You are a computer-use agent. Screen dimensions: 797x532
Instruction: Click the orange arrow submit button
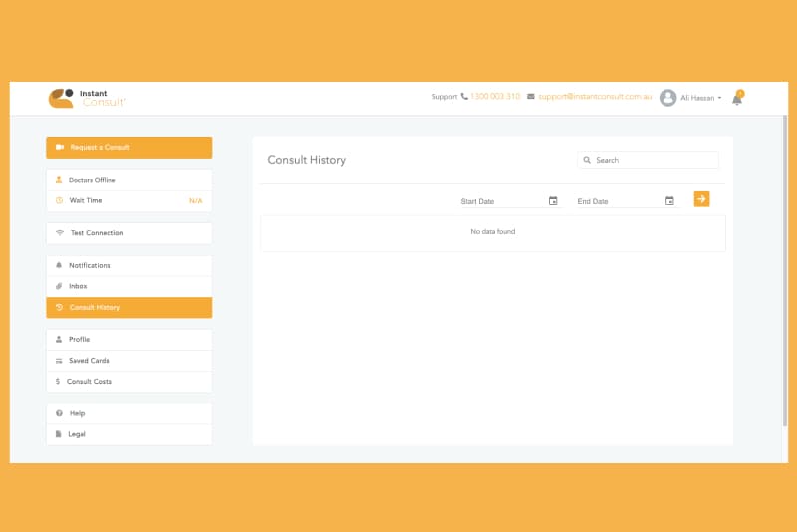point(701,199)
